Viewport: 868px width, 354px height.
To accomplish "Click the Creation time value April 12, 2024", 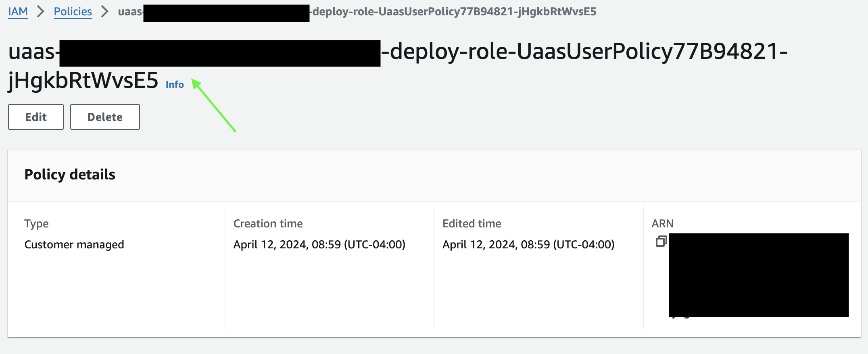I will tap(319, 244).
